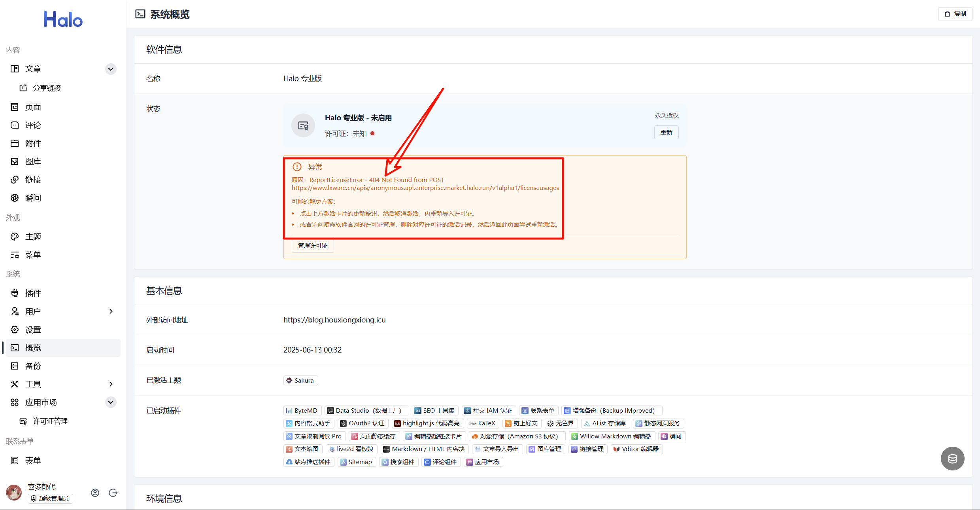This screenshot has height=510, width=980.
Task: Click the 应用市场 grid icon
Action: tap(15, 402)
